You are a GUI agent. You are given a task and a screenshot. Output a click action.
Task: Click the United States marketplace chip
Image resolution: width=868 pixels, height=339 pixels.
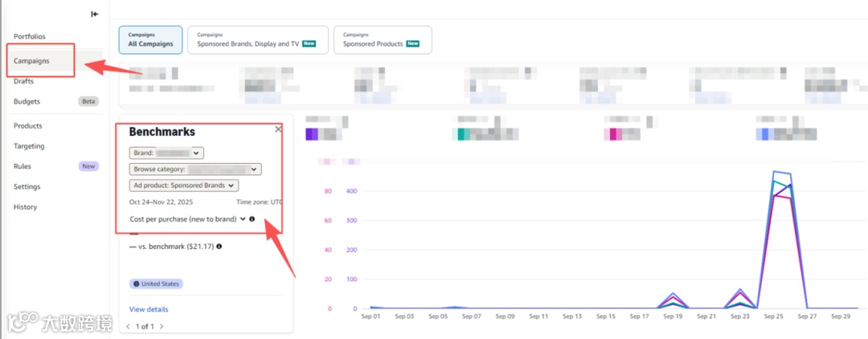(x=156, y=284)
